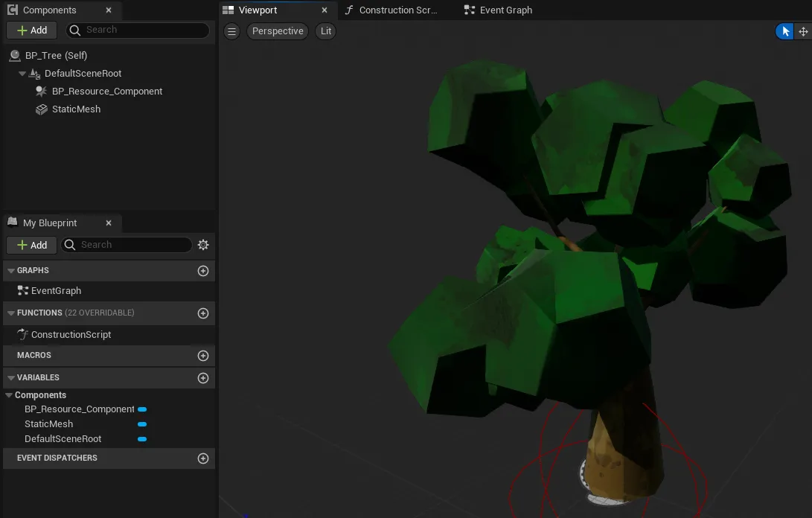The width and height of the screenshot is (812, 518).
Task: Open EventGraph from My Blueprint list
Action: [x=56, y=290]
